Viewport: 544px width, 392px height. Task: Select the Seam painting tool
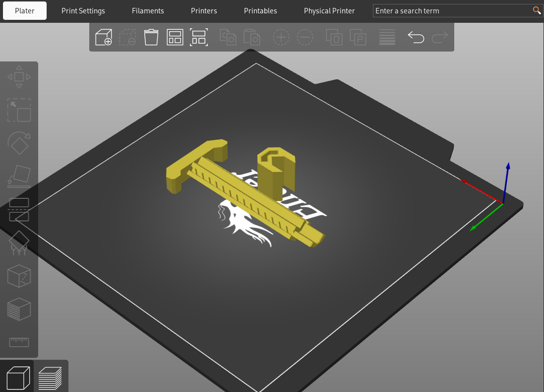[x=19, y=276]
